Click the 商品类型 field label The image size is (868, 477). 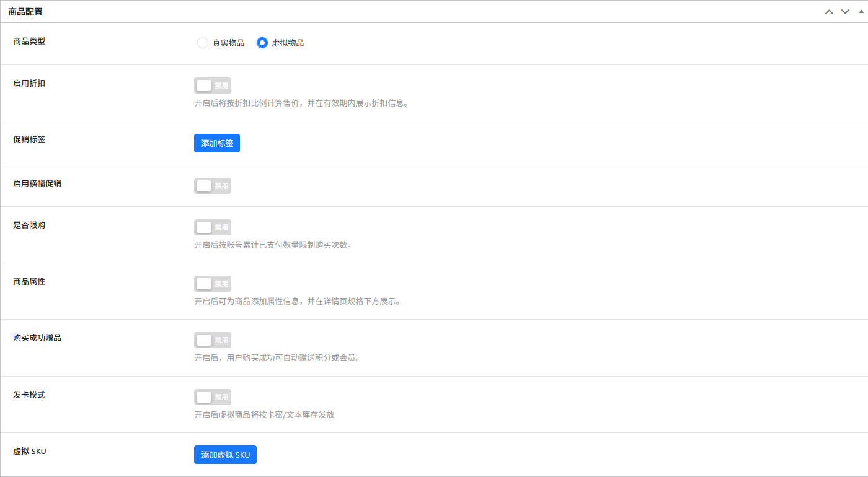coord(29,41)
